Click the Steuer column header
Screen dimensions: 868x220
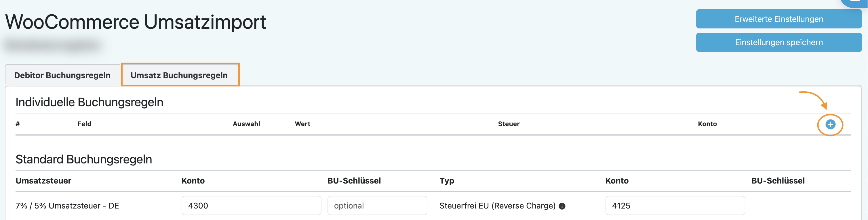pyautogui.click(x=509, y=124)
